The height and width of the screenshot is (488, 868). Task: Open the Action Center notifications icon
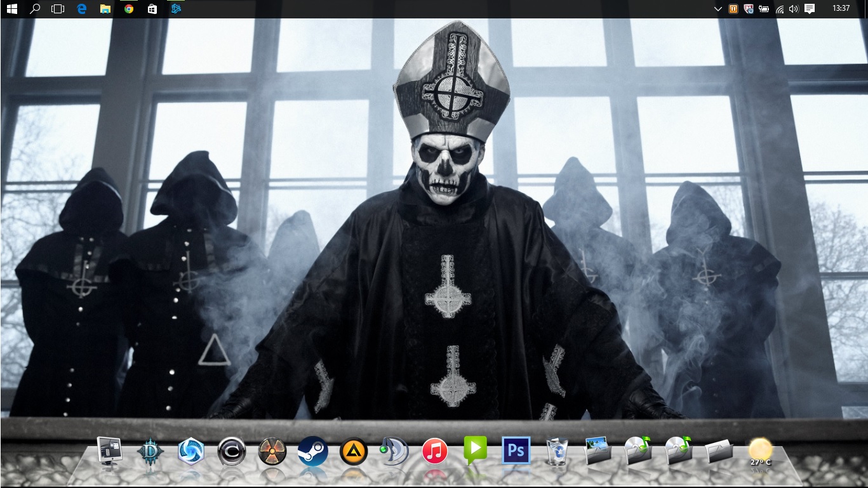tap(810, 9)
